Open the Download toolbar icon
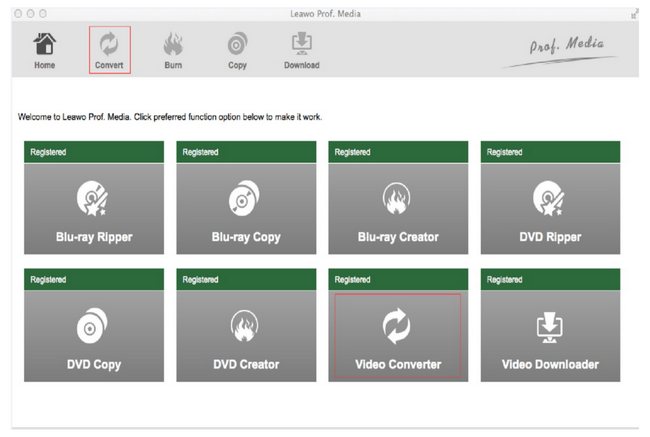Viewport: 650px width, 437px height. (301, 50)
